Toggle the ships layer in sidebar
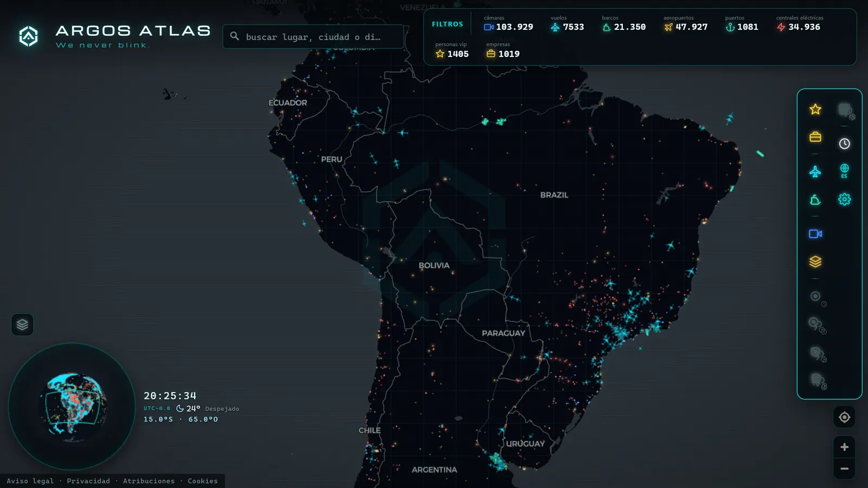This screenshot has width=868, height=488. (815, 200)
